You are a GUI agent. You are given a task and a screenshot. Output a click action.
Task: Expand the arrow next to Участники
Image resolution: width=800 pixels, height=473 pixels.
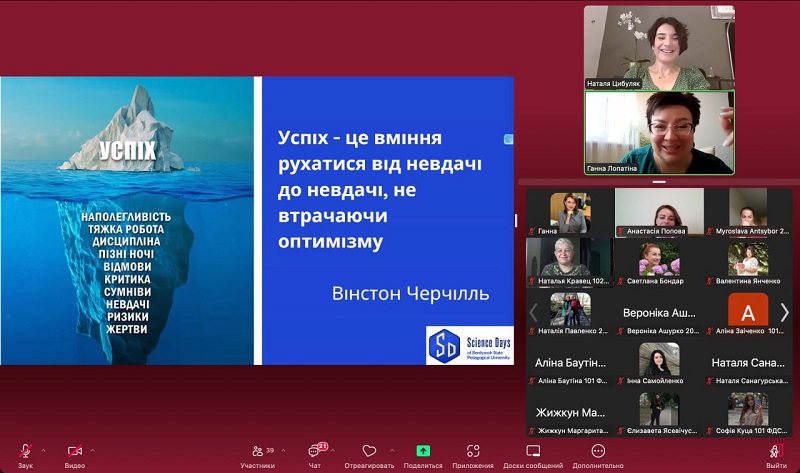point(283,449)
